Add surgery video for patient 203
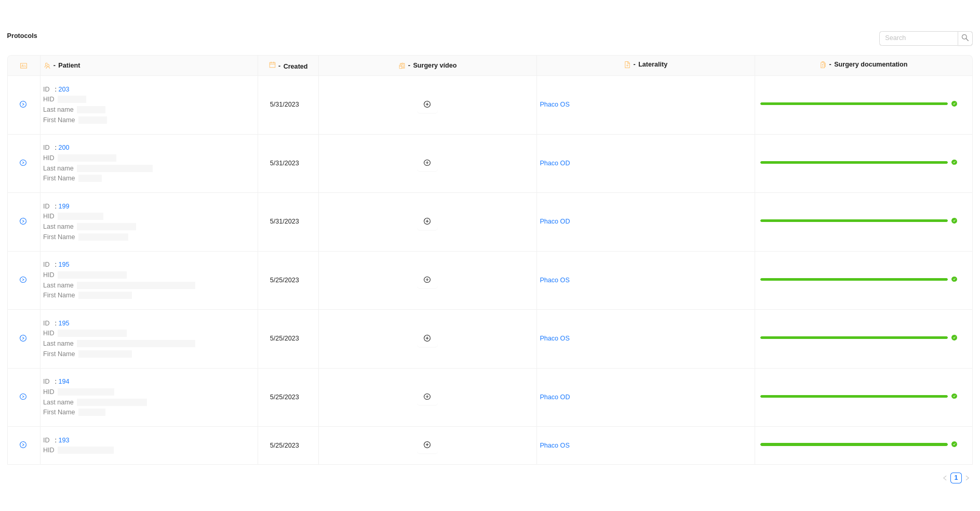Viewport: 980px width, 511px height. click(427, 104)
